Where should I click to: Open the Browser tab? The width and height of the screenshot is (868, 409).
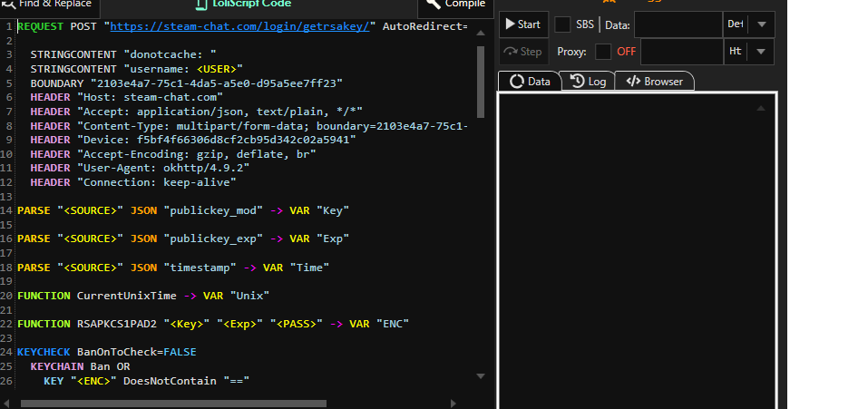(x=655, y=82)
